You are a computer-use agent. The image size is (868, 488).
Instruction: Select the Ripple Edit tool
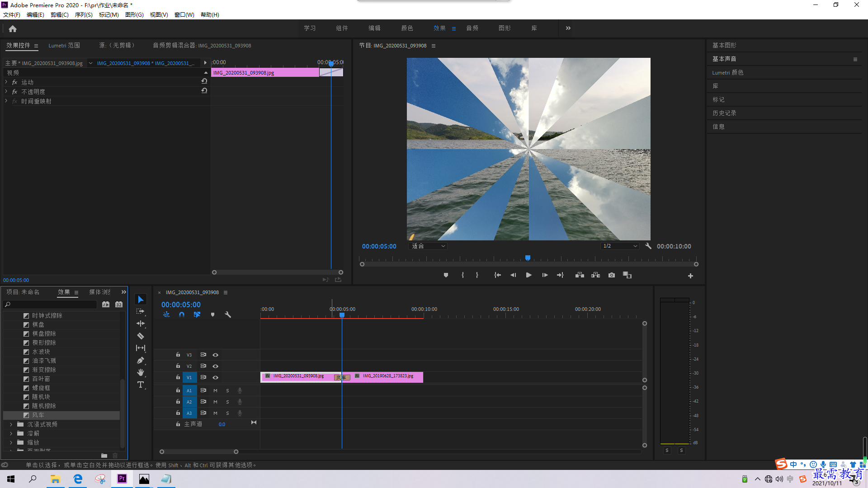pos(141,324)
